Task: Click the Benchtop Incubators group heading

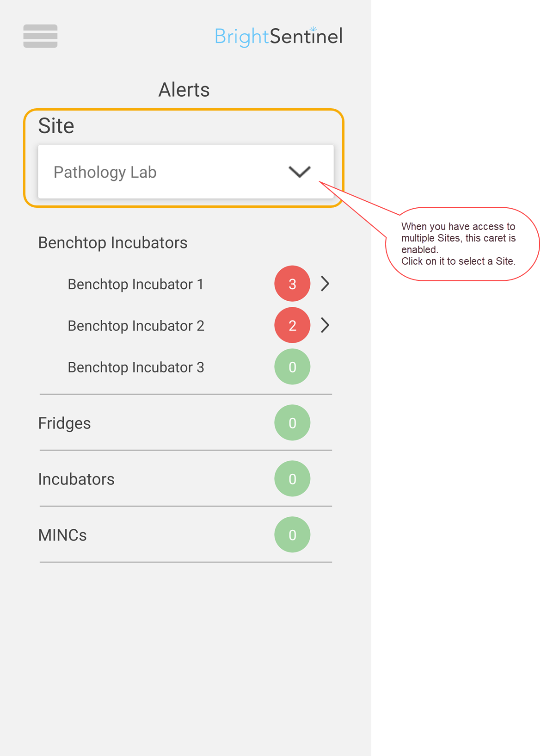Action: tap(113, 243)
